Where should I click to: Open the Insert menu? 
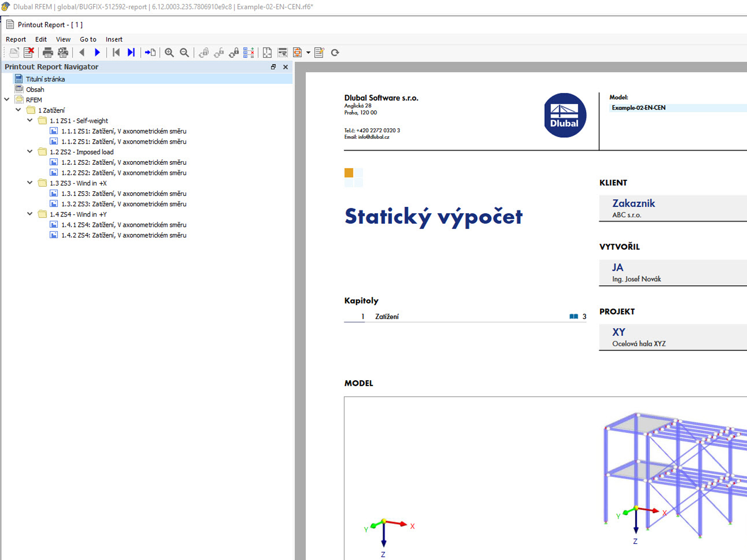[x=114, y=39]
